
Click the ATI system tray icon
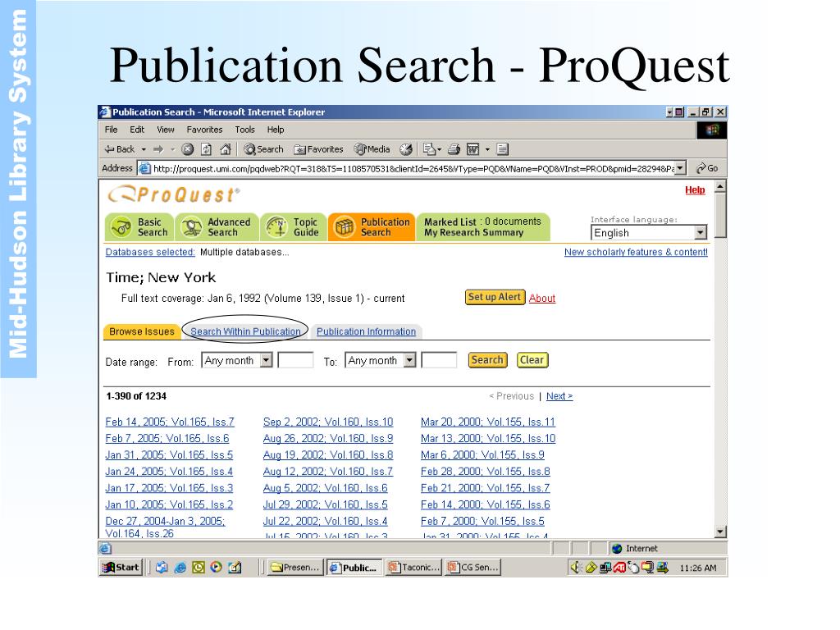click(x=620, y=568)
